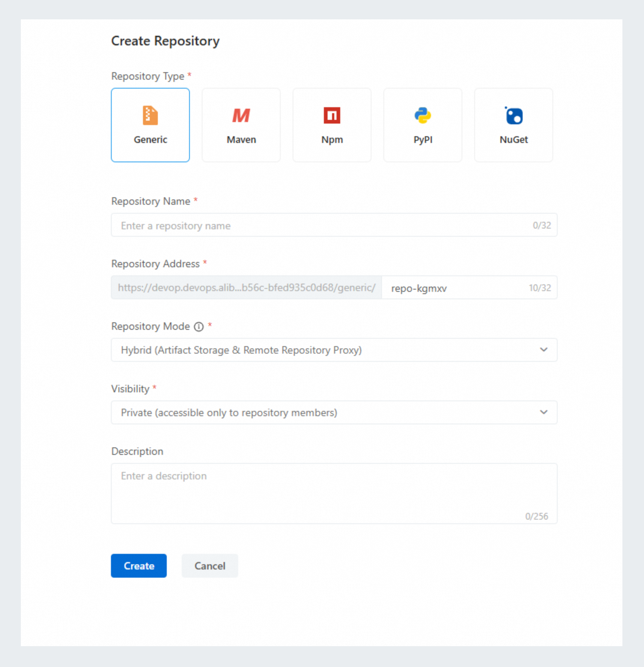Choose the NuGet repository type card
The height and width of the screenshot is (667, 644).
coord(514,125)
